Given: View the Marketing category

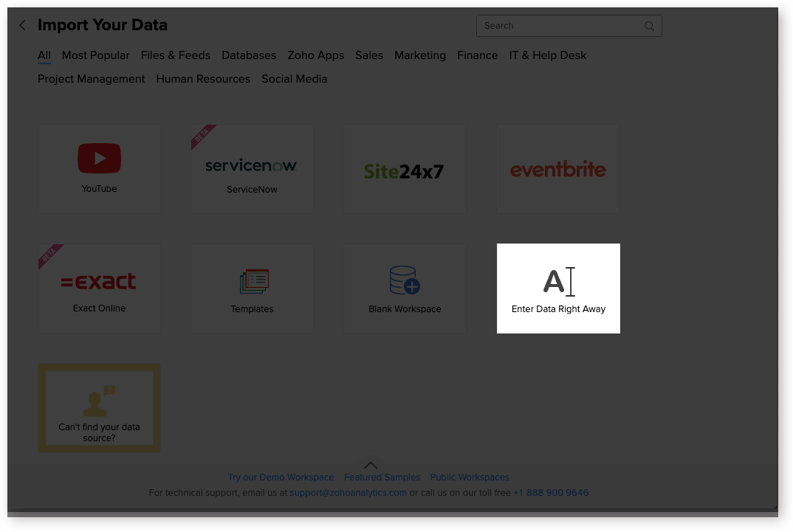Looking at the screenshot, I should tap(420, 55).
